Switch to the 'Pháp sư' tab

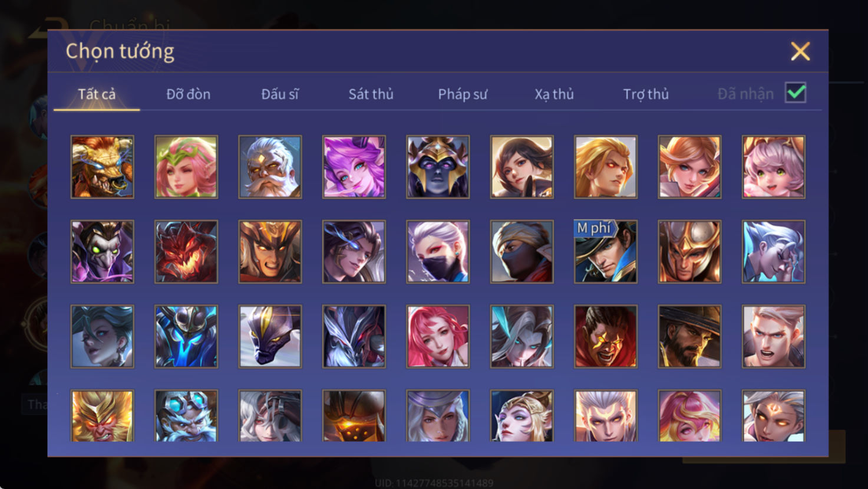[463, 94]
